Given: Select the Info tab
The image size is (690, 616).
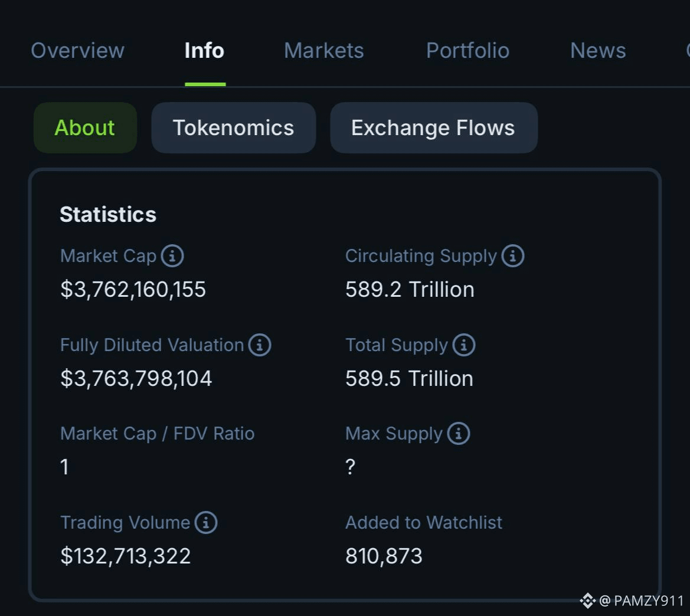Looking at the screenshot, I should pyautogui.click(x=204, y=51).
